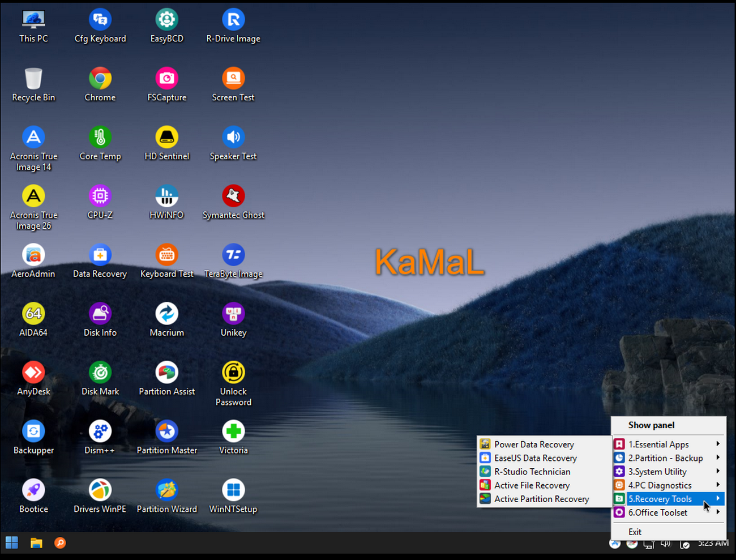This screenshot has width=736, height=560.
Task: Click the Chrome desktop icon
Action: [x=100, y=86]
